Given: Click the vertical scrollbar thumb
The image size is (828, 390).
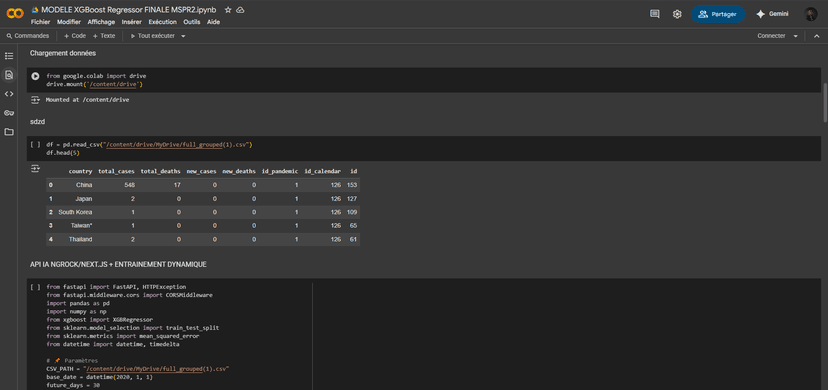Looking at the screenshot, I should (825, 102).
